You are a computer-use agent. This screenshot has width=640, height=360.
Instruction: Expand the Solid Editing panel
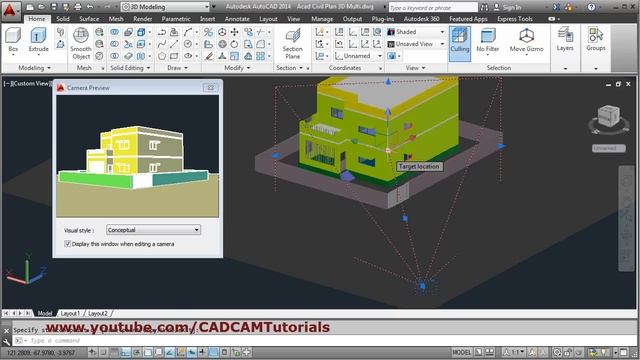(130, 68)
